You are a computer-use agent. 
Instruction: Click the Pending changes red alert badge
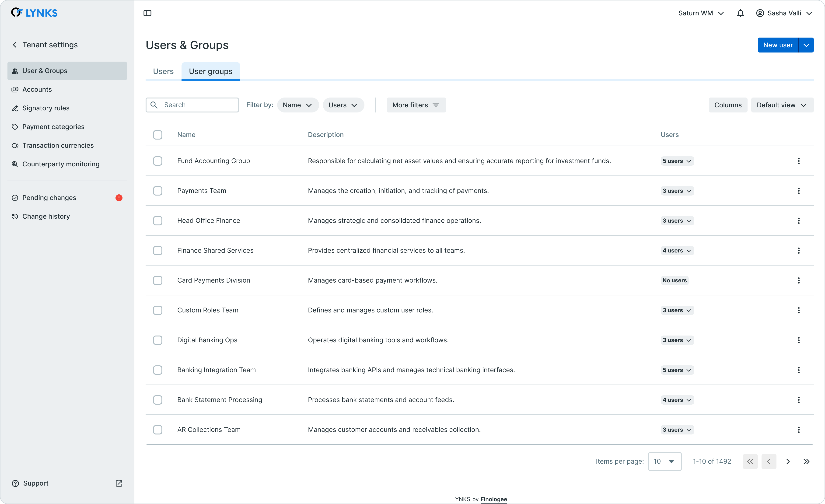[119, 198]
